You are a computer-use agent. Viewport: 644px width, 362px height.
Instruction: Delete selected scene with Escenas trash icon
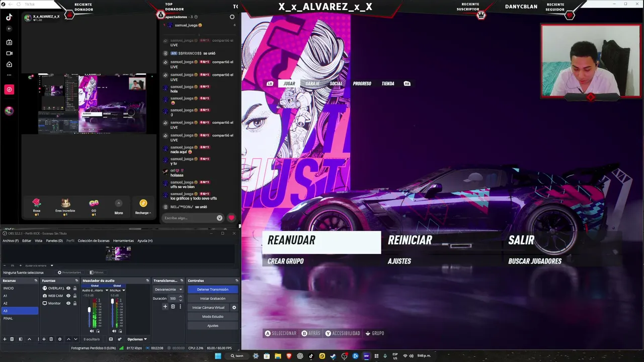(12, 339)
